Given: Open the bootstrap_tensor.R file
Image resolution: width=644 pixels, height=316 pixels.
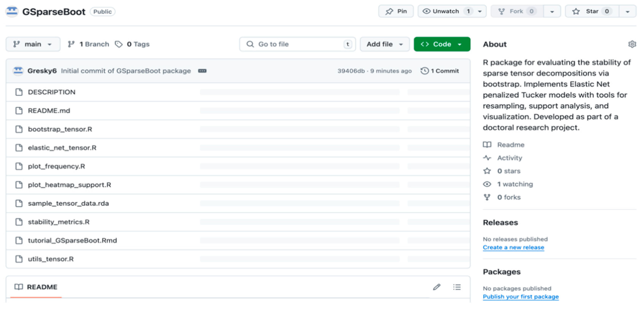Looking at the screenshot, I should pos(60,129).
